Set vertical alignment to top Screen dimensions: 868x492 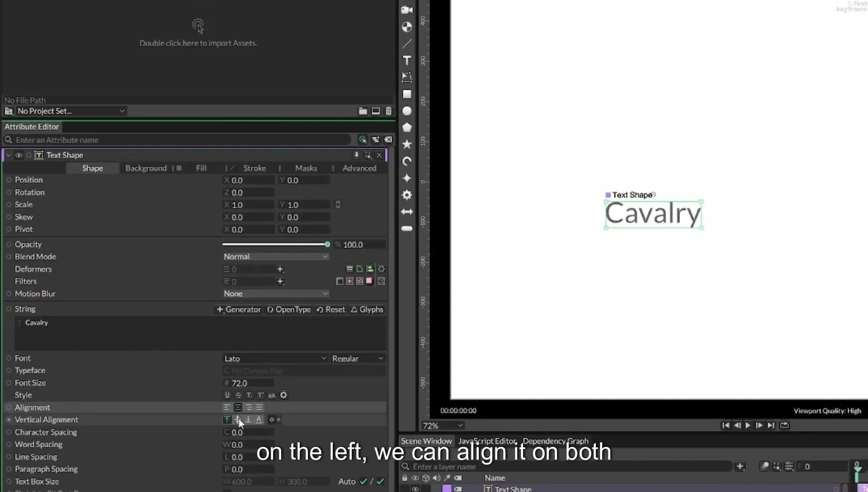(x=227, y=420)
